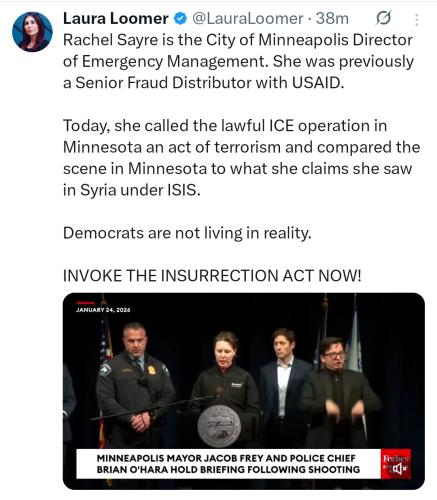Click the woman speaking at the podium

coord(226,370)
